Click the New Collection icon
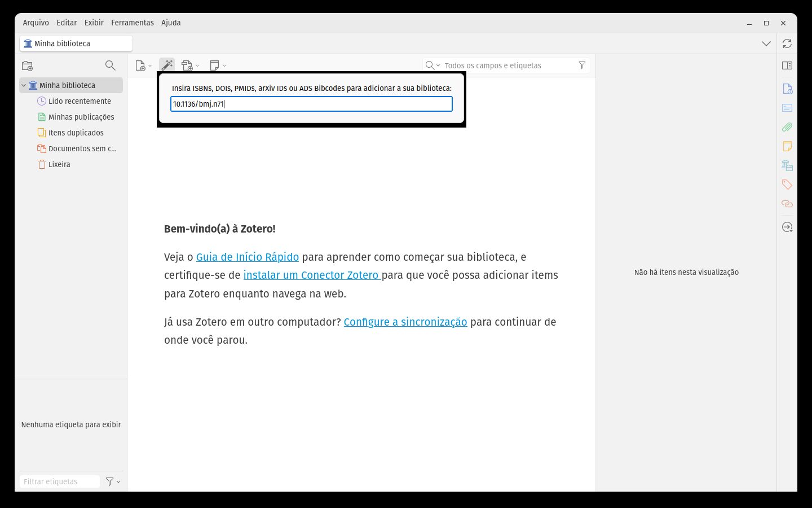This screenshot has height=508, width=812. (x=27, y=65)
